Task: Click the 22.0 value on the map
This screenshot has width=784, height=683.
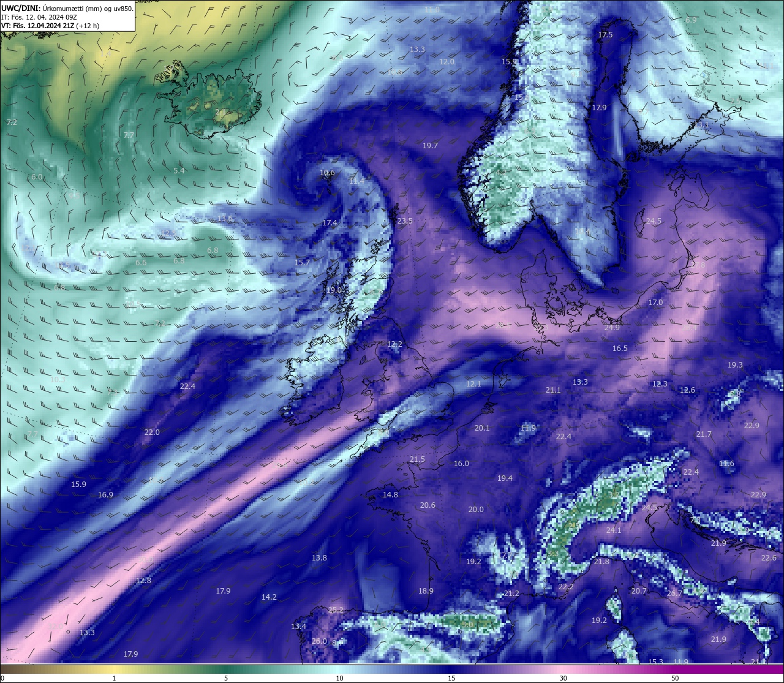Action: (152, 432)
